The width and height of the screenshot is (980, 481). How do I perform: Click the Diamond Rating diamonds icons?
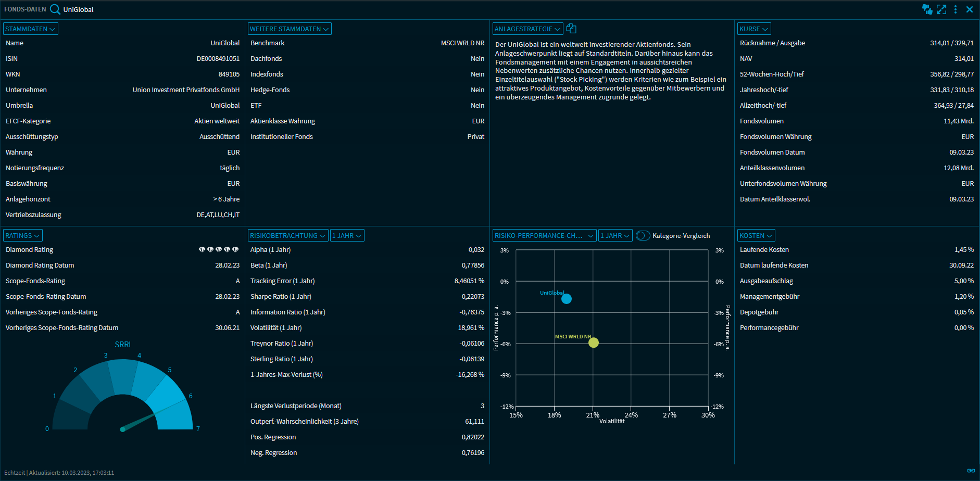point(219,250)
